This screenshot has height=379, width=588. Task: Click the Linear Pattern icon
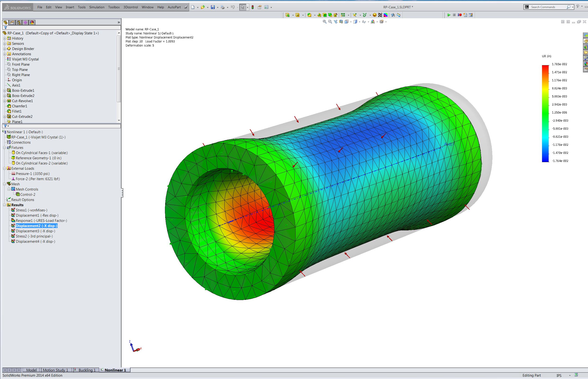pos(343,15)
